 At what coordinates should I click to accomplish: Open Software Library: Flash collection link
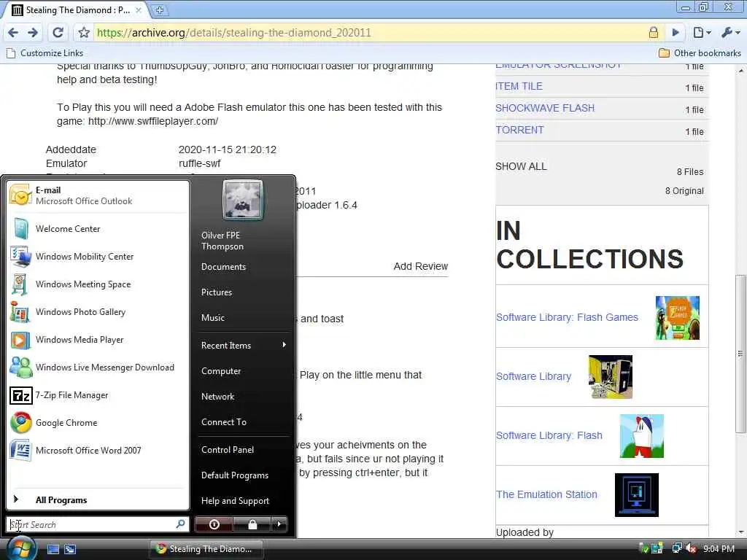[549, 435]
